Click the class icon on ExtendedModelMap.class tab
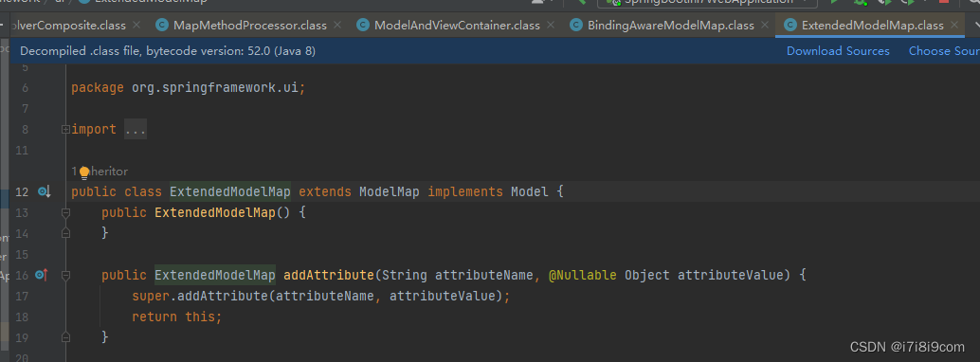This screenshot has width=980, height=362. pyautogui.click(x=790, y=26)
